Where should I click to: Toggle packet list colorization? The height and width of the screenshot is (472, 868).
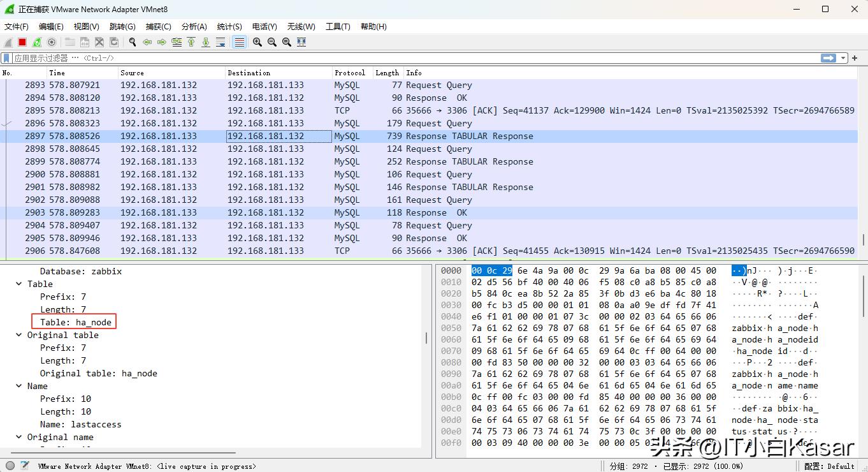239,42
